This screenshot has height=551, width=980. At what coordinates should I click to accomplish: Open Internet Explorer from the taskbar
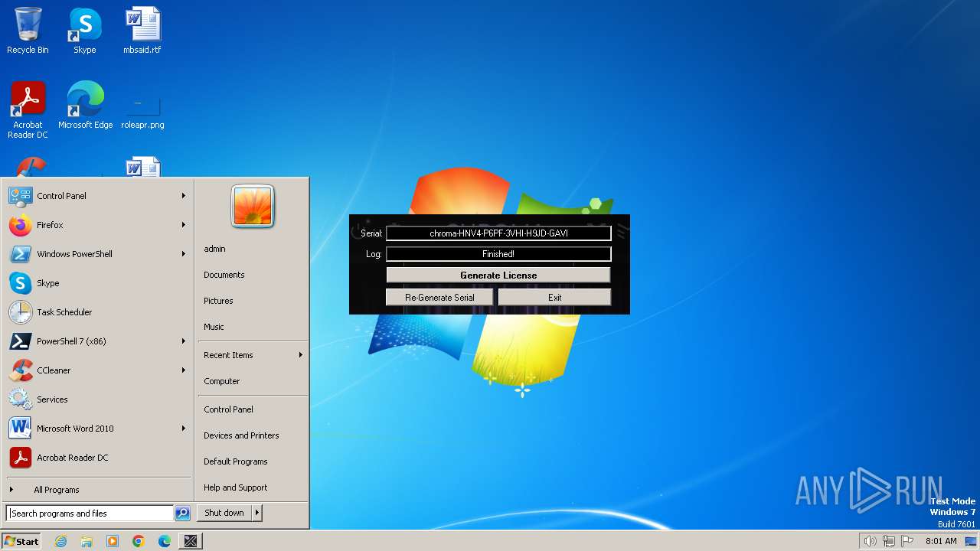point(60,541)
